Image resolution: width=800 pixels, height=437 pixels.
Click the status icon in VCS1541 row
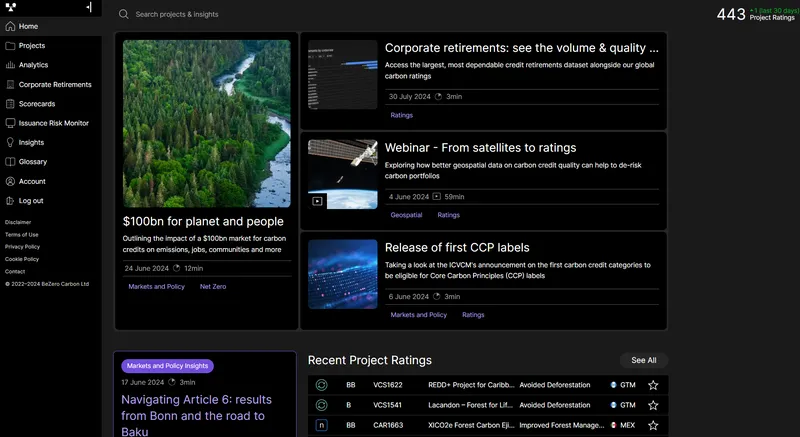tap(321, 405)
